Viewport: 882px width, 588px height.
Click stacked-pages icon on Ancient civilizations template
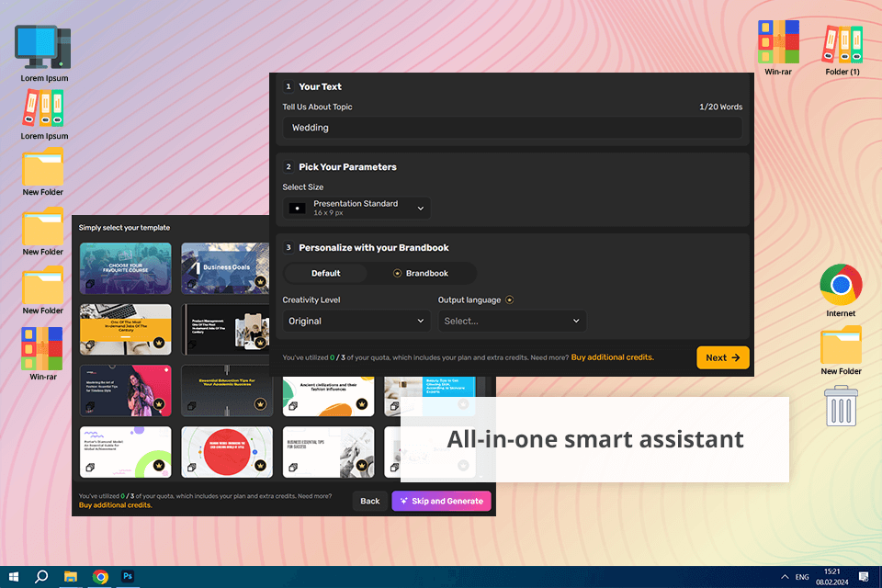(292, 406)
